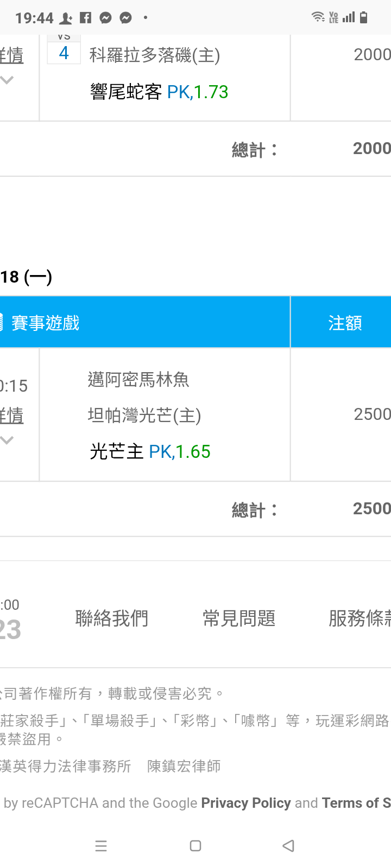Screen dimensions: 391x868
Task: Open recent apps with the three-line icon
Action: coord(101,845)
